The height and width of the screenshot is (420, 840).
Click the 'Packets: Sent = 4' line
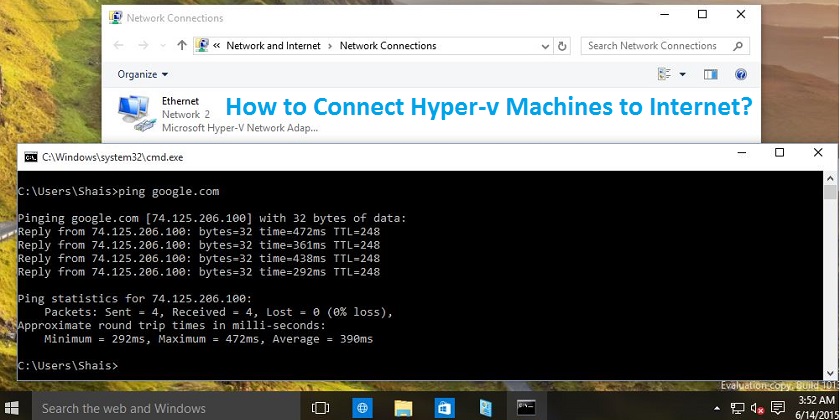(219, 312)
